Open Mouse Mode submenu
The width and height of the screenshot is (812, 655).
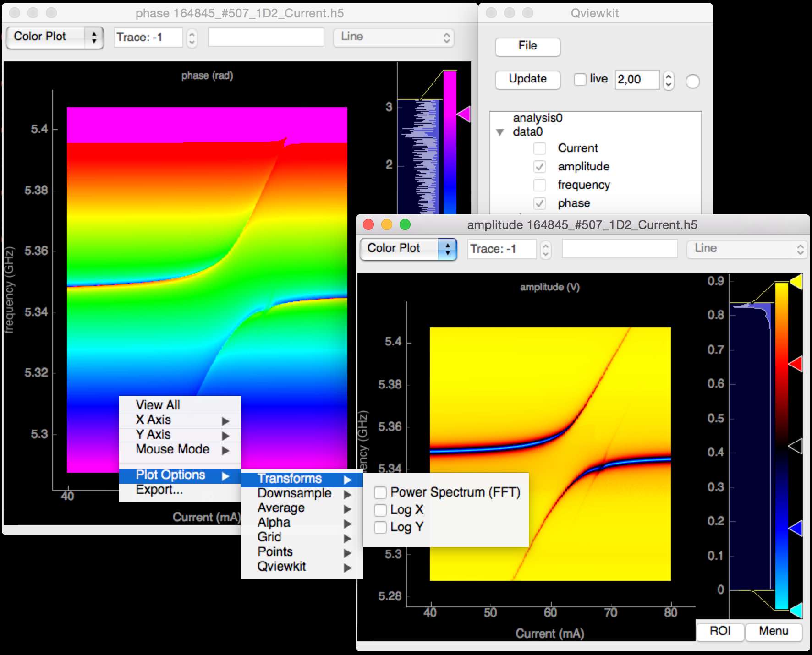coord(180,449)
